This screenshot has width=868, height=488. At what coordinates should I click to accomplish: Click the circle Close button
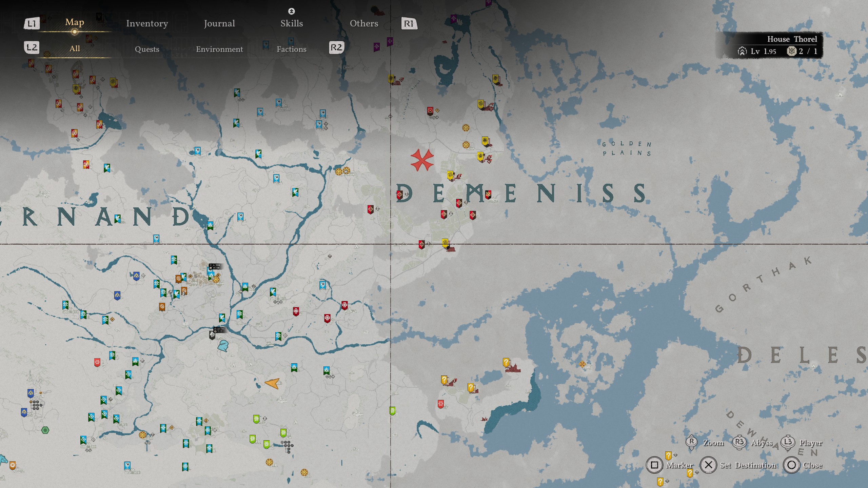[791, 465]
